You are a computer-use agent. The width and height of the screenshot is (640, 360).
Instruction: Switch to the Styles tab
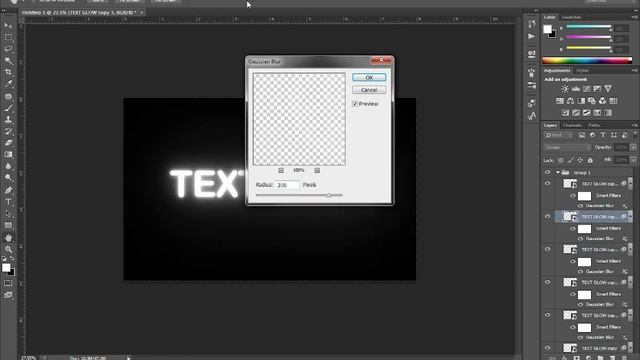(x=582, y=71)
